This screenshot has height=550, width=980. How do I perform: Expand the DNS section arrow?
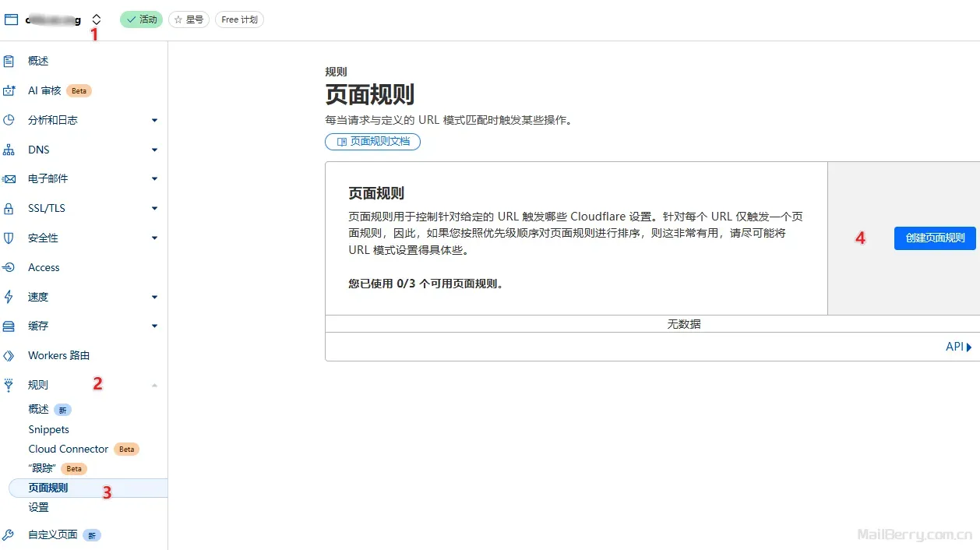click(154, 150)
